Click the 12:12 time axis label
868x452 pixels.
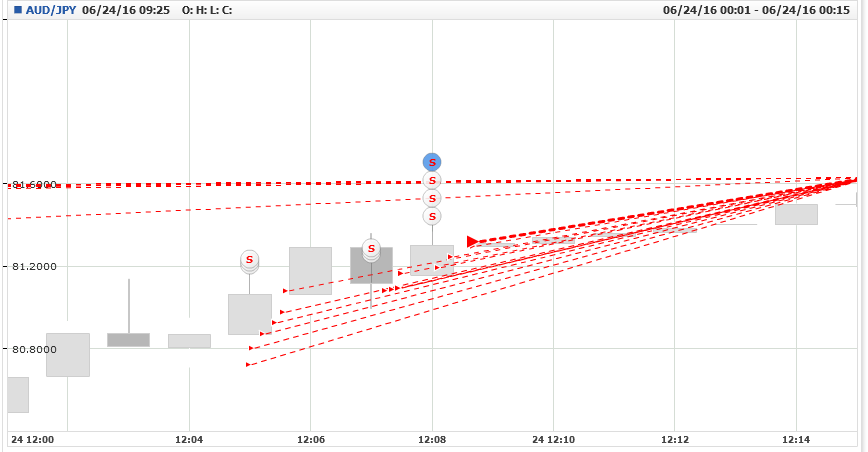675,440
